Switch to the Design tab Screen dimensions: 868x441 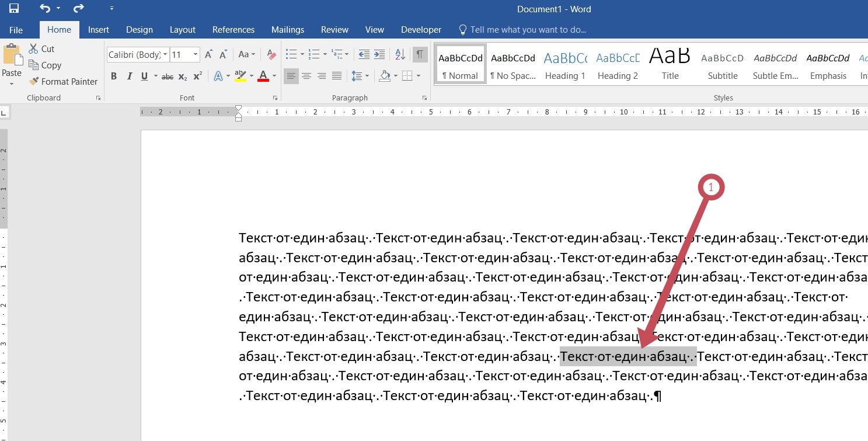click(x=140, y=30)
